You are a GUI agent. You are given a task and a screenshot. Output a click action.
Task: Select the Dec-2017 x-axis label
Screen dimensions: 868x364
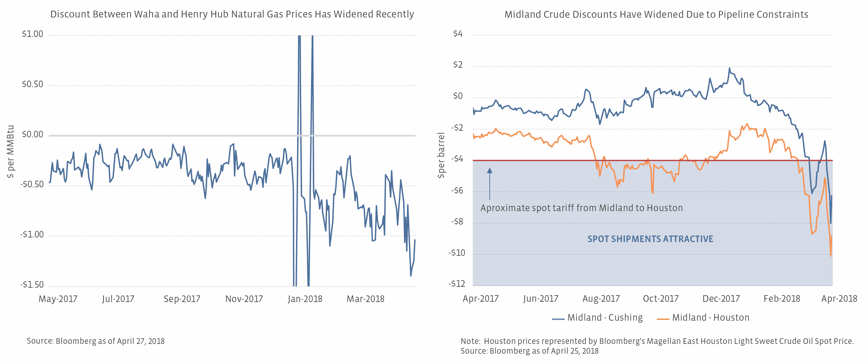[x=721, y=298]
